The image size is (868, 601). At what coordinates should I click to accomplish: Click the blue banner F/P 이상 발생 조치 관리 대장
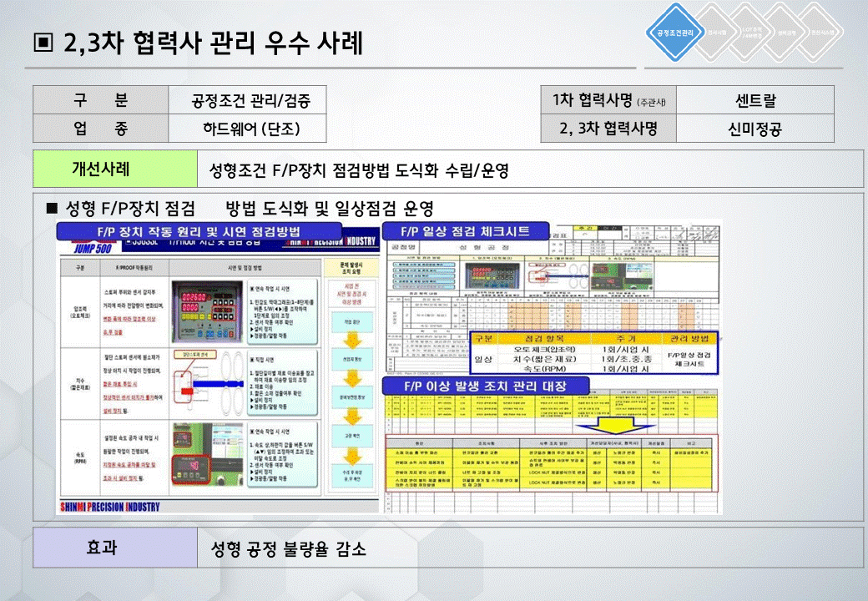click(x=486, y=386)
